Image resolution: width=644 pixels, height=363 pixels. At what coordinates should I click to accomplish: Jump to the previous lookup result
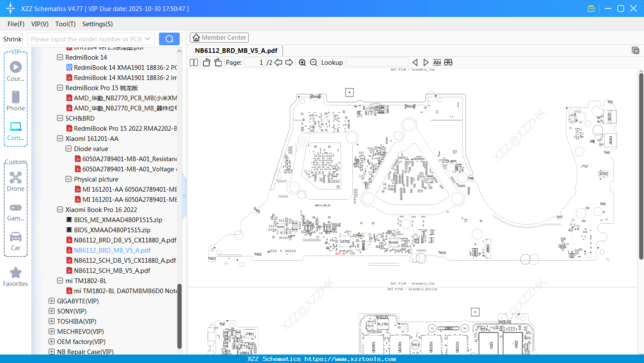(x=415, y=63)
